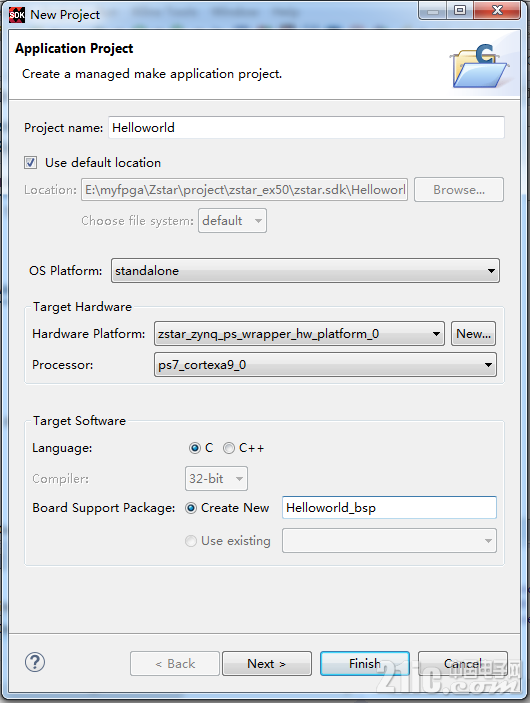The height and width of the screenshot is (703, 530).
Task: Click the C project folder wizard icon
Action: (x=480, y=66)
